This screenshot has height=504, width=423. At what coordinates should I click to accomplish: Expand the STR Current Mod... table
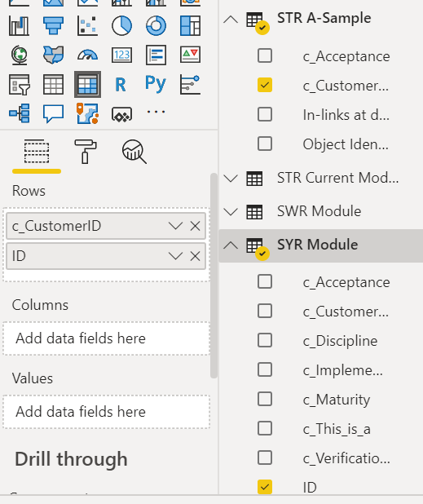(x=231, y=178)
